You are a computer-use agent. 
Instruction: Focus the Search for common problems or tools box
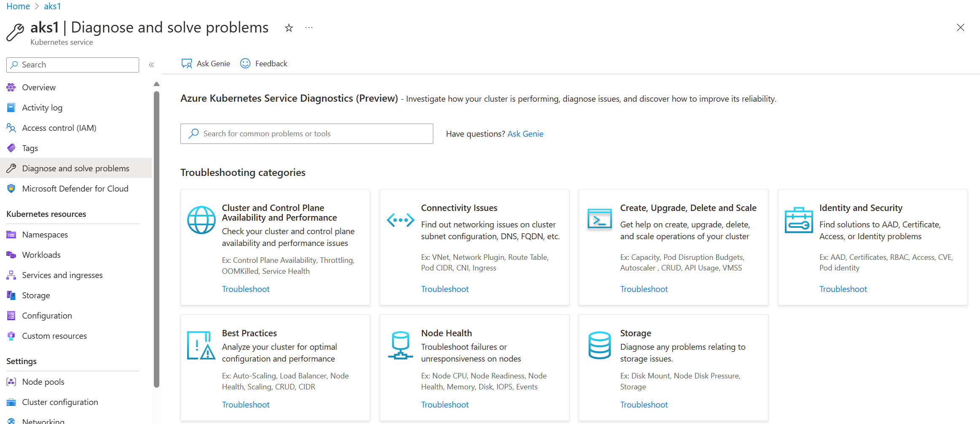click(x=307, y=134)
